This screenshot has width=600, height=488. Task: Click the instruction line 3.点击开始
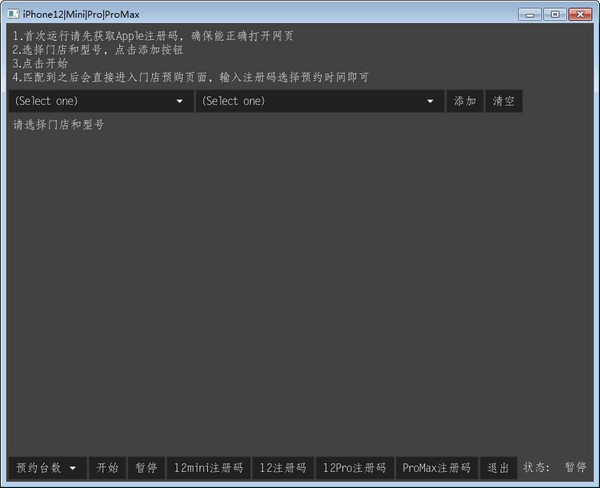click(40, 63)
